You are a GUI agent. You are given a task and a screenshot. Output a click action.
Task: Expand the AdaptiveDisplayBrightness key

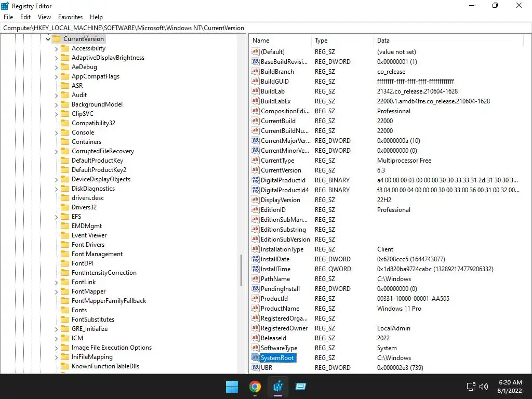point(56,58)
